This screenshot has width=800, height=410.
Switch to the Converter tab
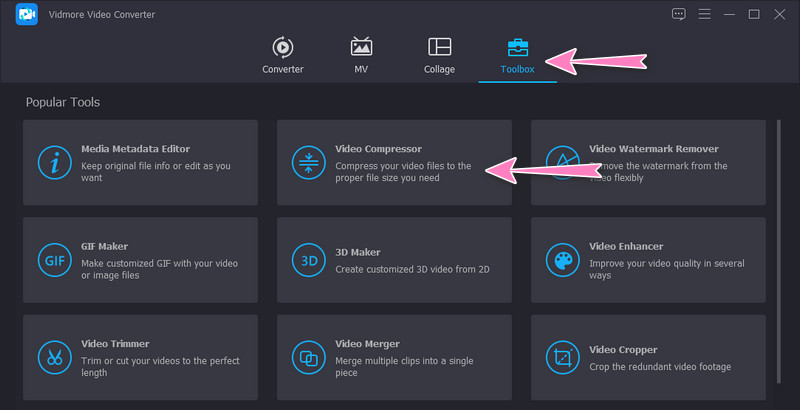click(282, 55)
